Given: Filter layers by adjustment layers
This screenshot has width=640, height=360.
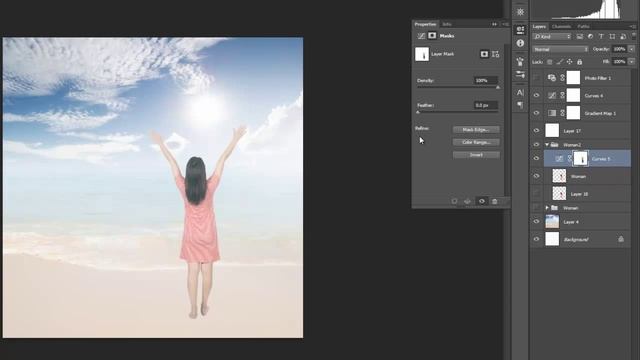Looking at the screenshot, I should tap(591, 37).
